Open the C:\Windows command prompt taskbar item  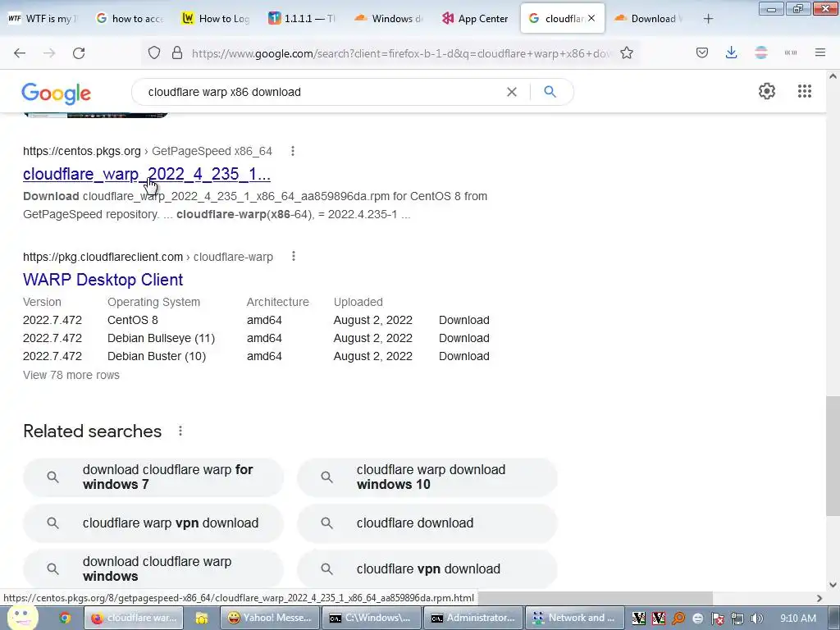[372, 618]
